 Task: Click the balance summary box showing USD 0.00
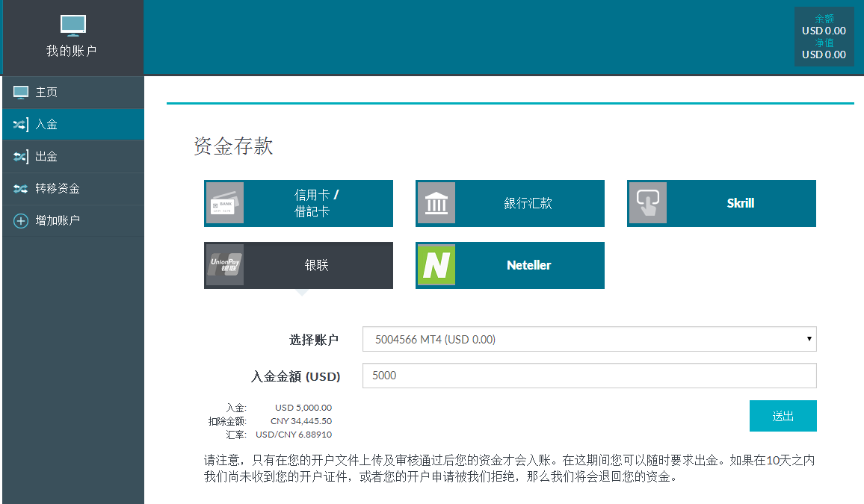click(x=824, y=37)
